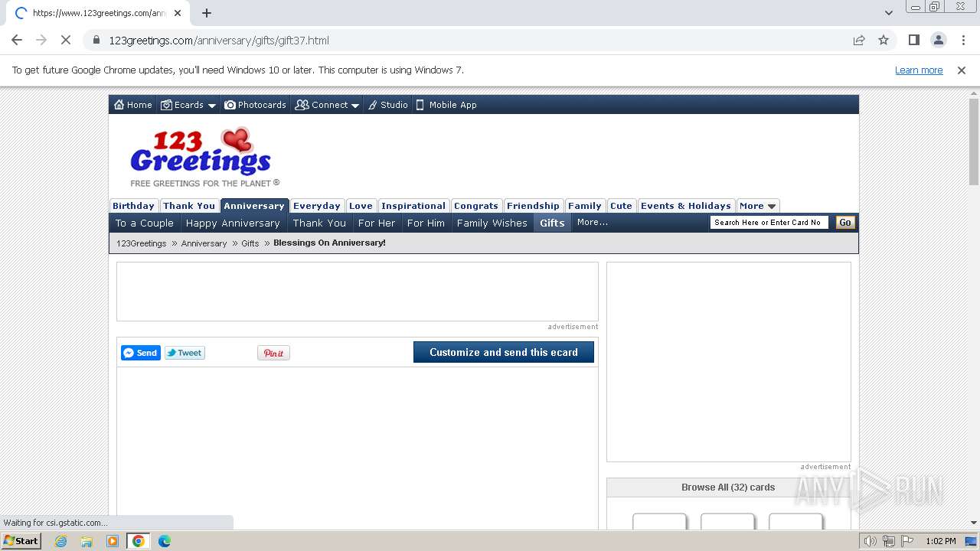Open Gifts breadcrumb link
This screenshot has height=551, width=980.
(x=250, y=243)
